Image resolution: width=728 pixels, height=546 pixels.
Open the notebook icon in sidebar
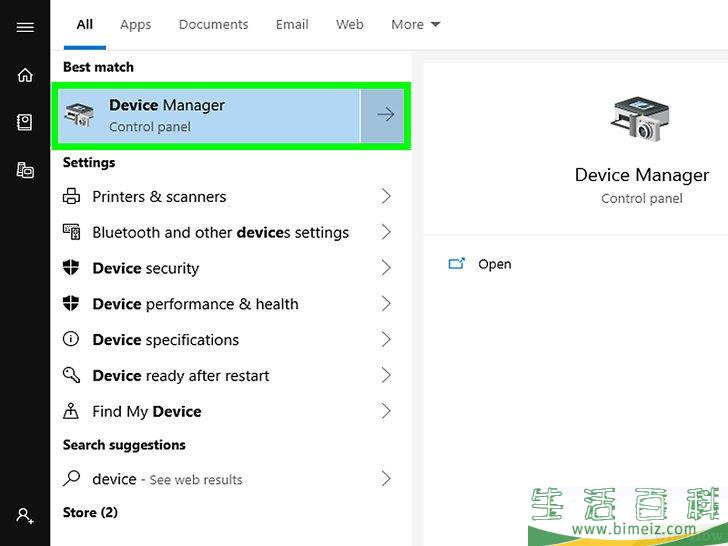pos(25,123)
